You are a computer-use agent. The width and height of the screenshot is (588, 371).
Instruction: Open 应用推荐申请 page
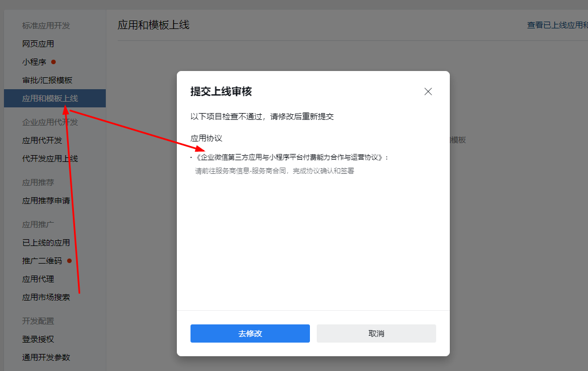tap(46, 201)
